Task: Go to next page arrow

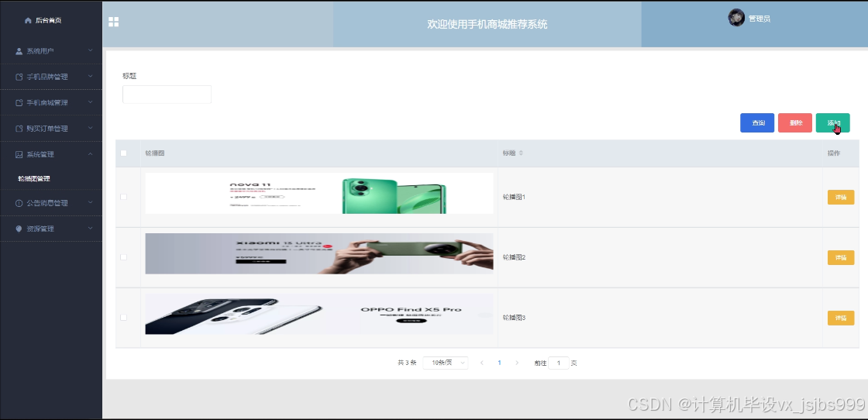Action: click(x=517, y=363)
